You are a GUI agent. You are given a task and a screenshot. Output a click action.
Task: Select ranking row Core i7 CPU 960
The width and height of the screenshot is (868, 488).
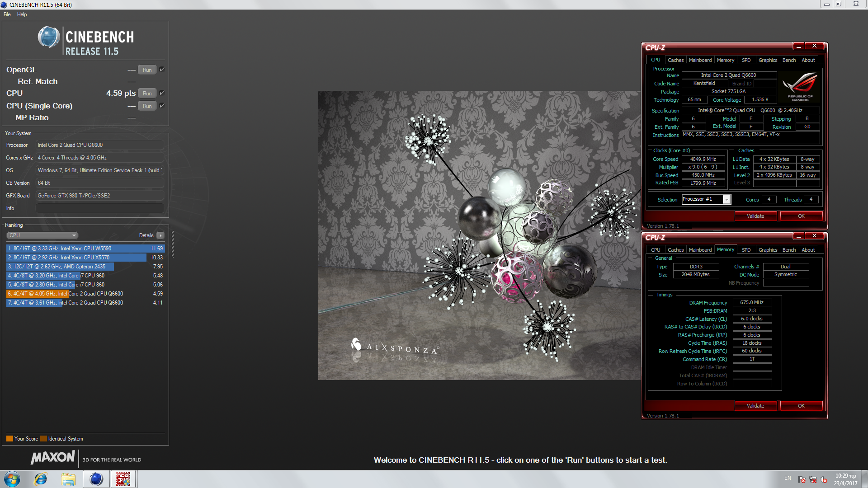[x=85, y=276]
